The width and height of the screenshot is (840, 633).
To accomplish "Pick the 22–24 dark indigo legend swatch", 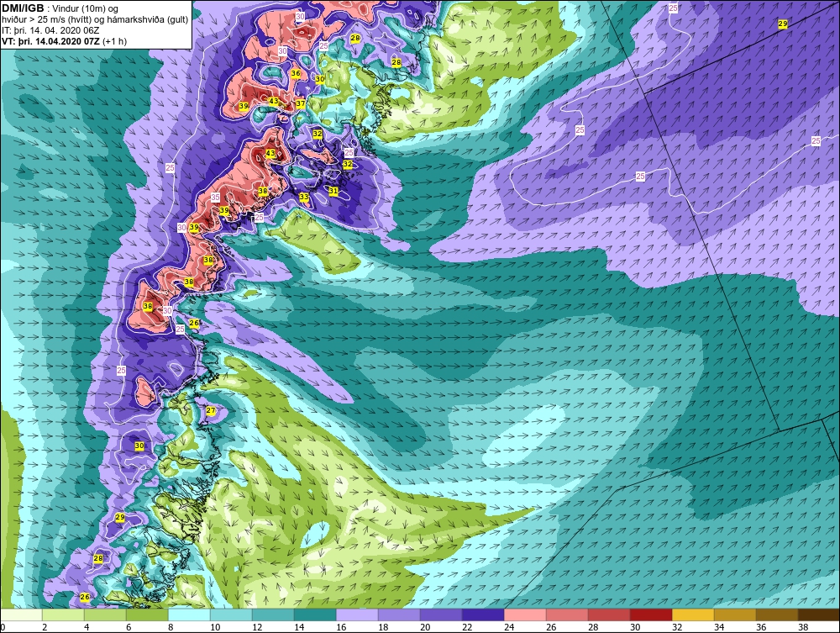I will pyautogui.click(x=483, y=615).
